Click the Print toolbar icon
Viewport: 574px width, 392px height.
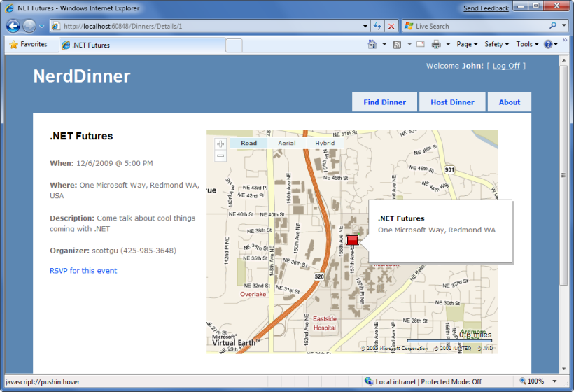pyautogui.click(x=436, y=45)
